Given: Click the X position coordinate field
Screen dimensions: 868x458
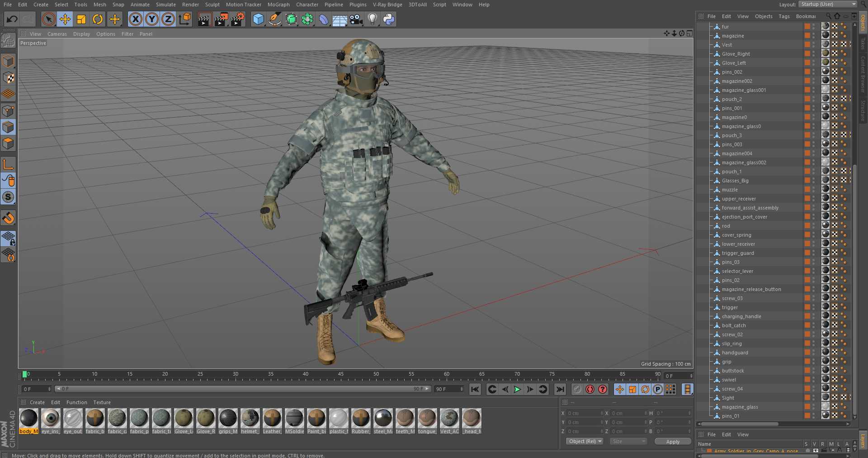Looking at the screenshot, I should [585, 413].
